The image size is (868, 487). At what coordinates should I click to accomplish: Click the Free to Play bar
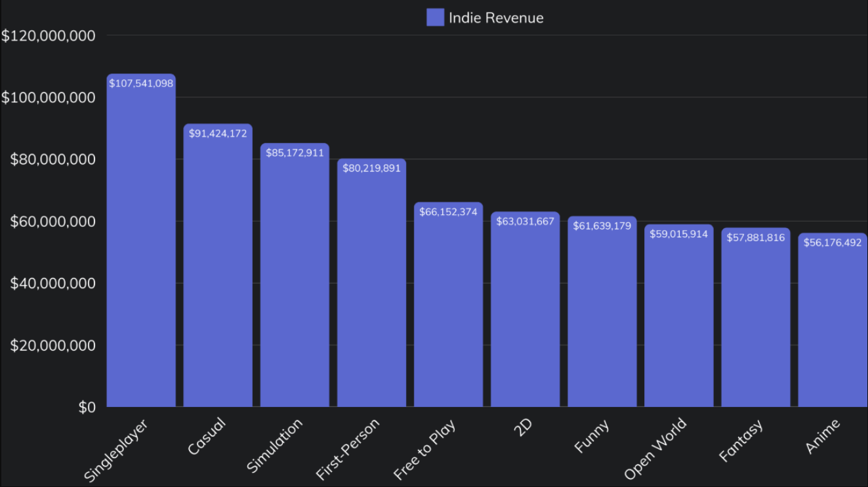click(448, 305)
